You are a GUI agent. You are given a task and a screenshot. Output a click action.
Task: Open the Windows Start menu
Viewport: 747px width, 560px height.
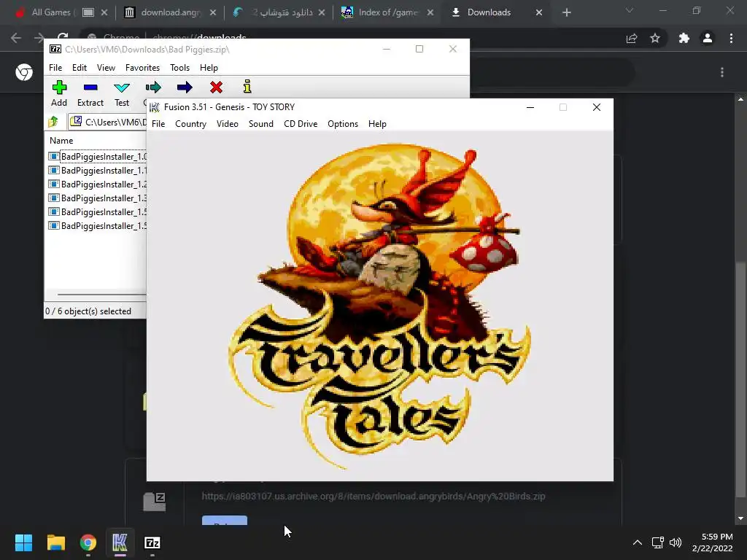tap(23, 542)
